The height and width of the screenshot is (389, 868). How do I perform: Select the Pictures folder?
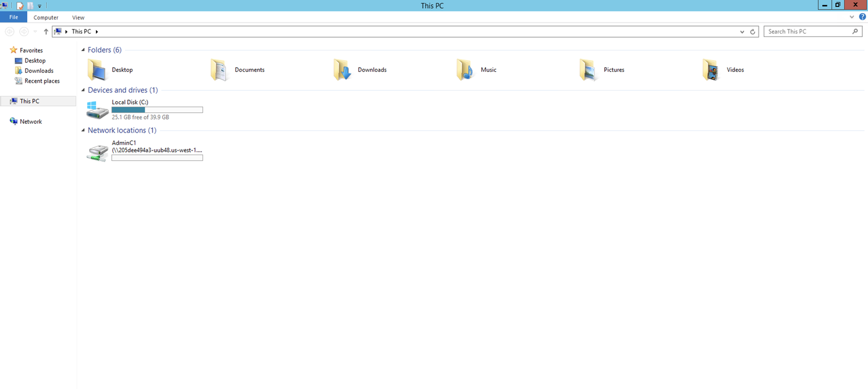602,70
